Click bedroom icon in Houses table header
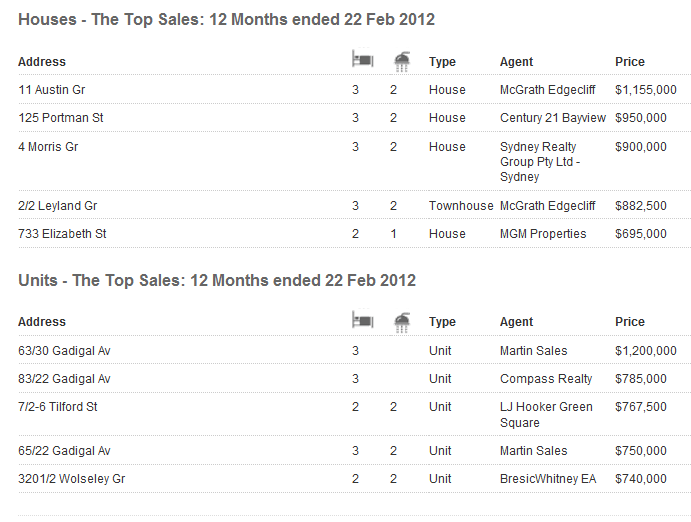 pyautogui.click(x=362, y=60)
